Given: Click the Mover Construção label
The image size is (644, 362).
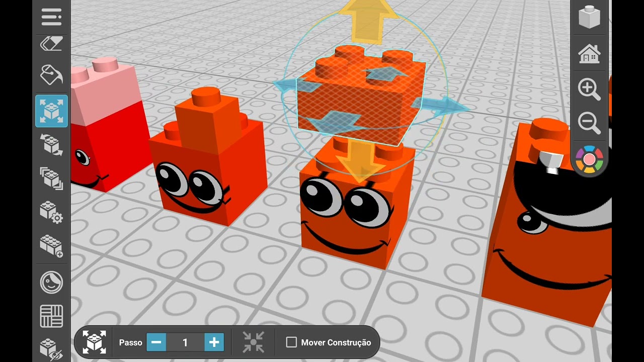Looking at the screenshot, I should click(336, 343).
